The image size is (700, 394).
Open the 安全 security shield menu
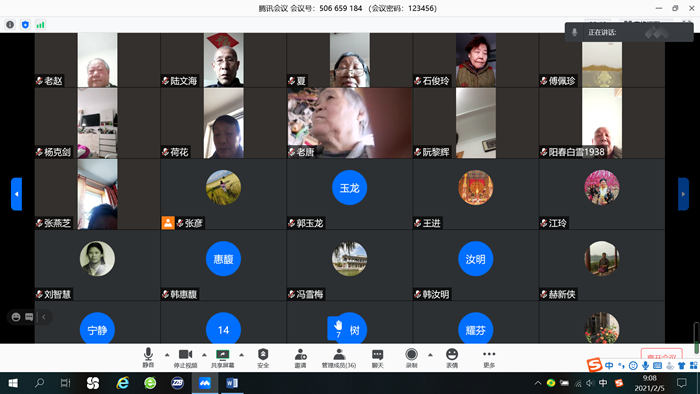coord(263,358)
